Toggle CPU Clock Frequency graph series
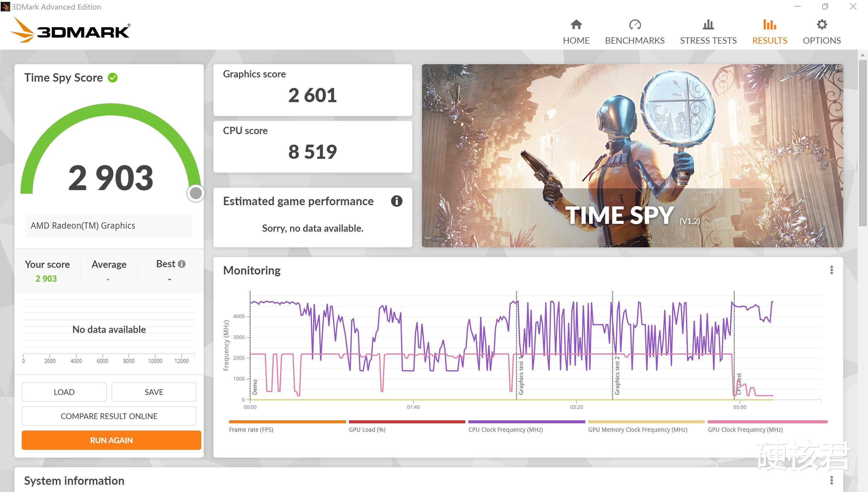Image resolution: width=868 pixels, height=492 pixels. [x=505, y=430]
